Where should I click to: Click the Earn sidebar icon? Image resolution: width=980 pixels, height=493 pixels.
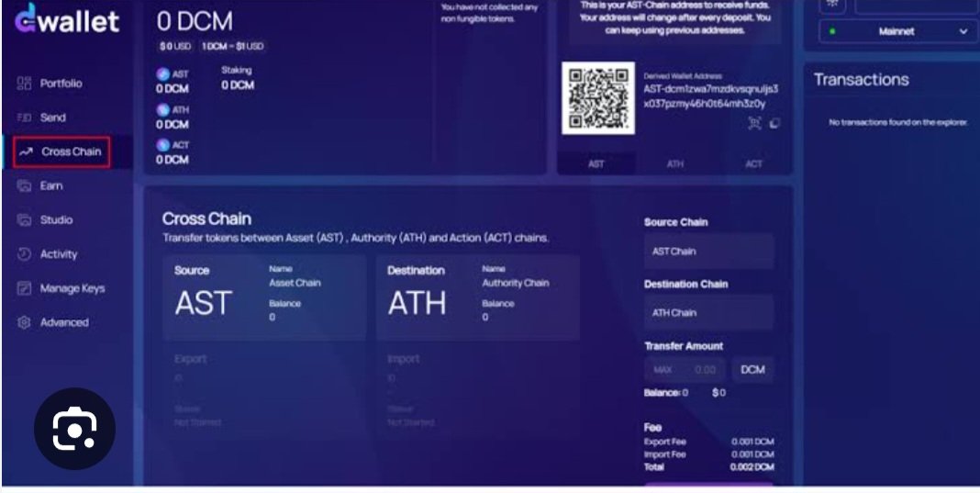pyautogui.click(x=24, y=185)
